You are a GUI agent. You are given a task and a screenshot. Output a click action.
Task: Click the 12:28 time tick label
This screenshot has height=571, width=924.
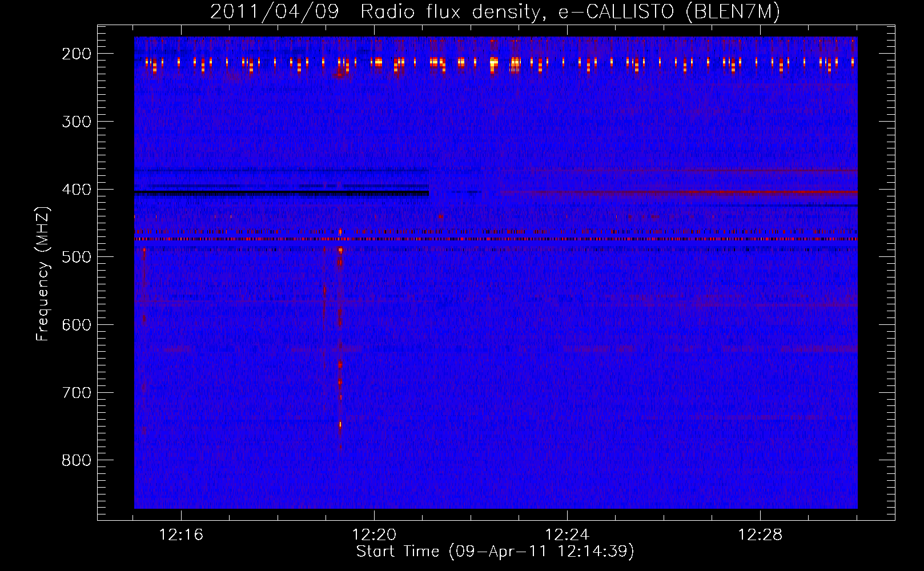point(760,535)
